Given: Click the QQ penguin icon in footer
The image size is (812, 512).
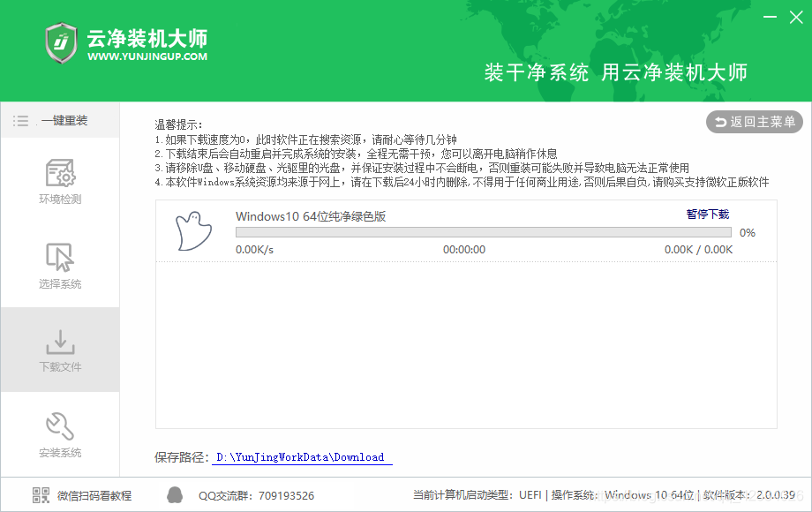Looking at the screenshot, I should [x=175, y=495].
